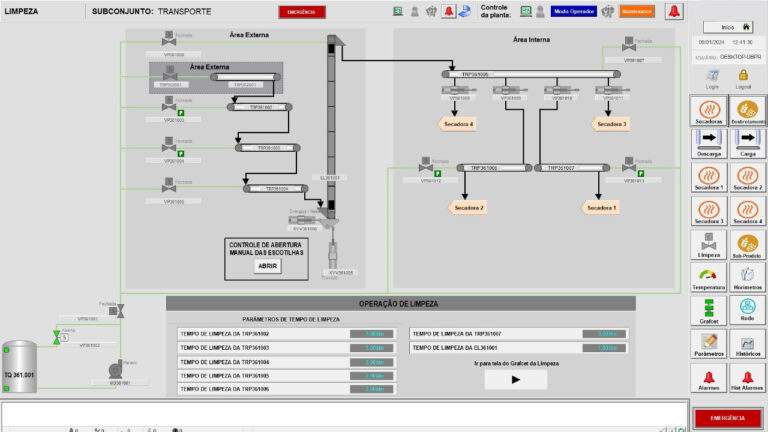
Task: Open Secadora 3 screen
Action: point(709,211)
